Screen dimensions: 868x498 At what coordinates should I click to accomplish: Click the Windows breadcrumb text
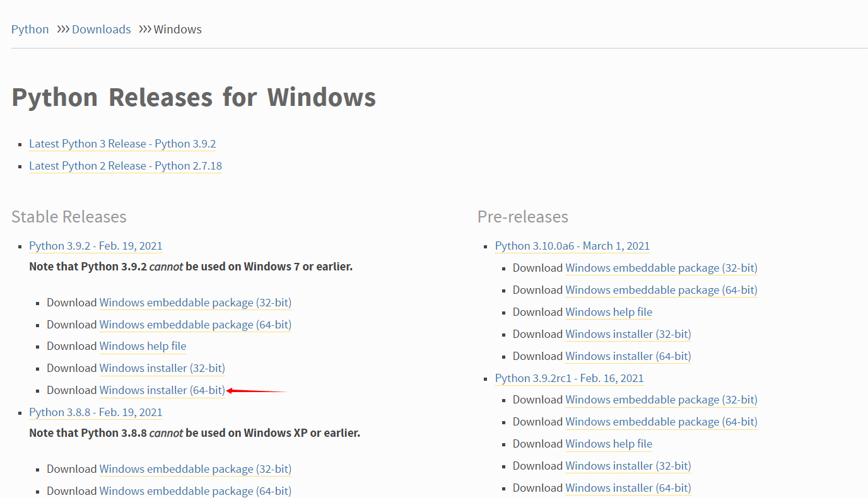click(178, 30)
